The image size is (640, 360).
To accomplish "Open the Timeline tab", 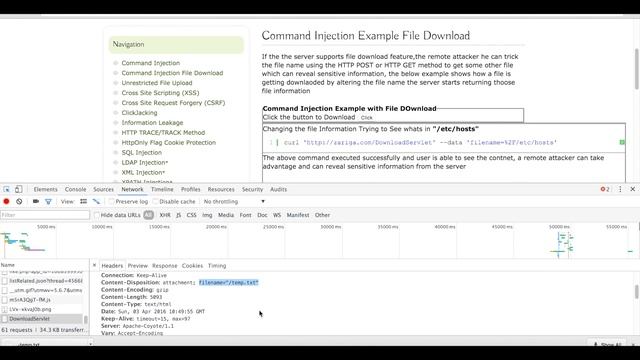I will 162,189.
